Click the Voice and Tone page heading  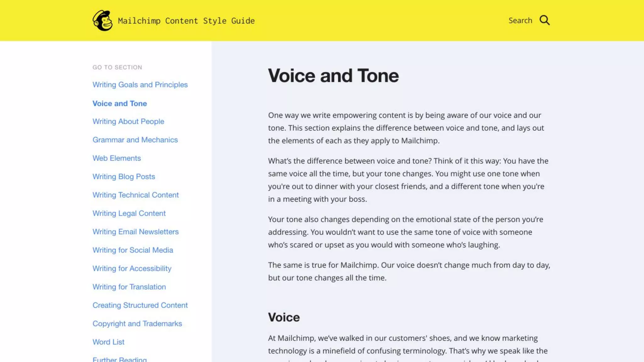point(333,76)
